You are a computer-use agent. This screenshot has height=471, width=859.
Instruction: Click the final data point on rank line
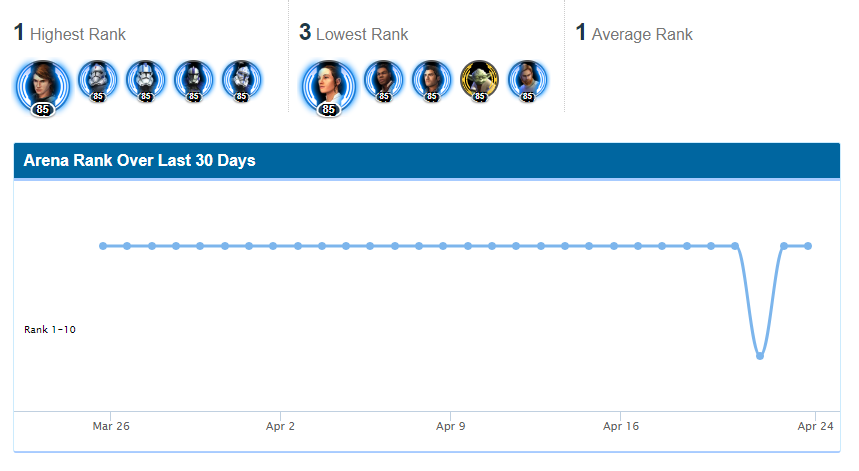[x=808, y=246]
